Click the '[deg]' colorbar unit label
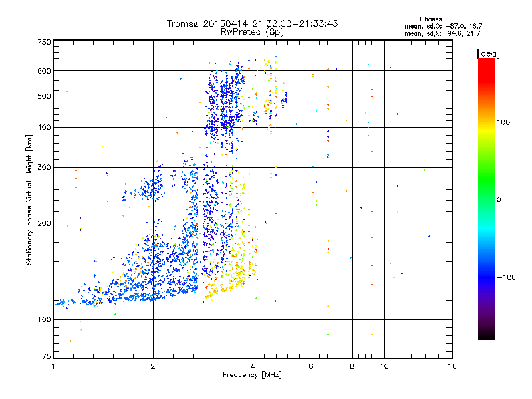The width and height of the screenshot is (532, 399). pos(488,53)
